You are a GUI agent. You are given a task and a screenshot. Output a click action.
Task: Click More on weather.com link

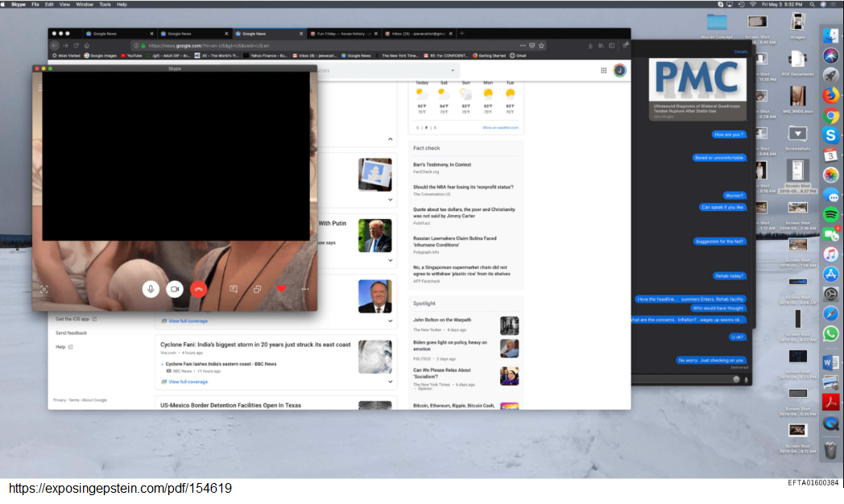pyautogui.click(x=501, y=127)
